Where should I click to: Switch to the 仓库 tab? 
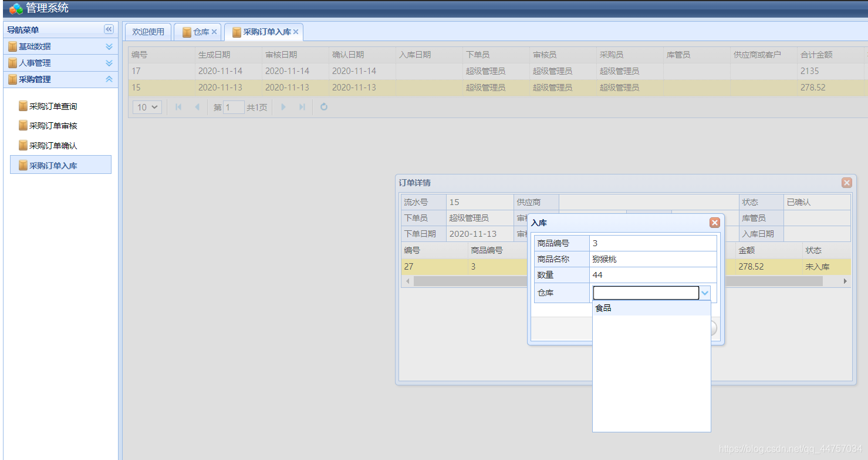tap(197, 32)
